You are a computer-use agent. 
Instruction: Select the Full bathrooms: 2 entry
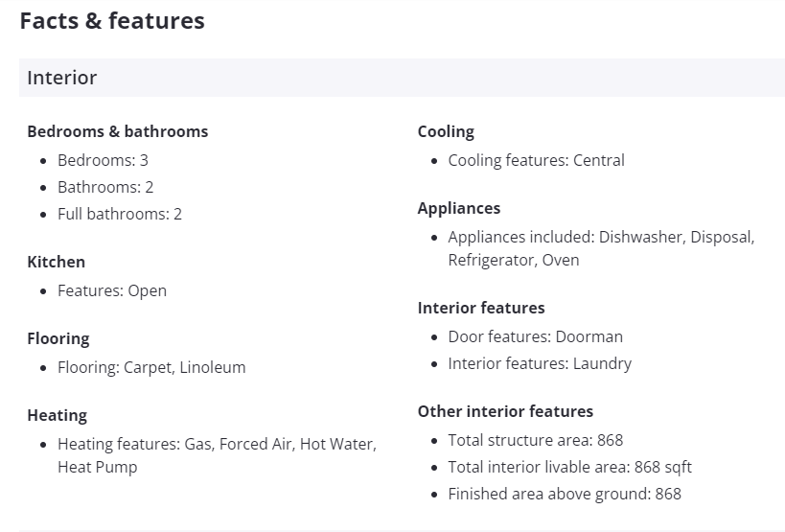coord(119,214)
